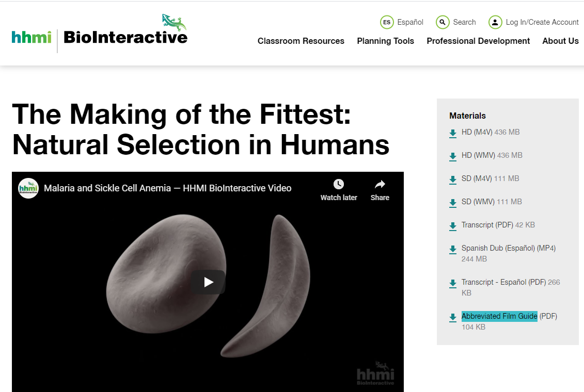Click the Transcript (PDF) download icon
The height and width of the screenshot is (392, 584).
(453, 226)
